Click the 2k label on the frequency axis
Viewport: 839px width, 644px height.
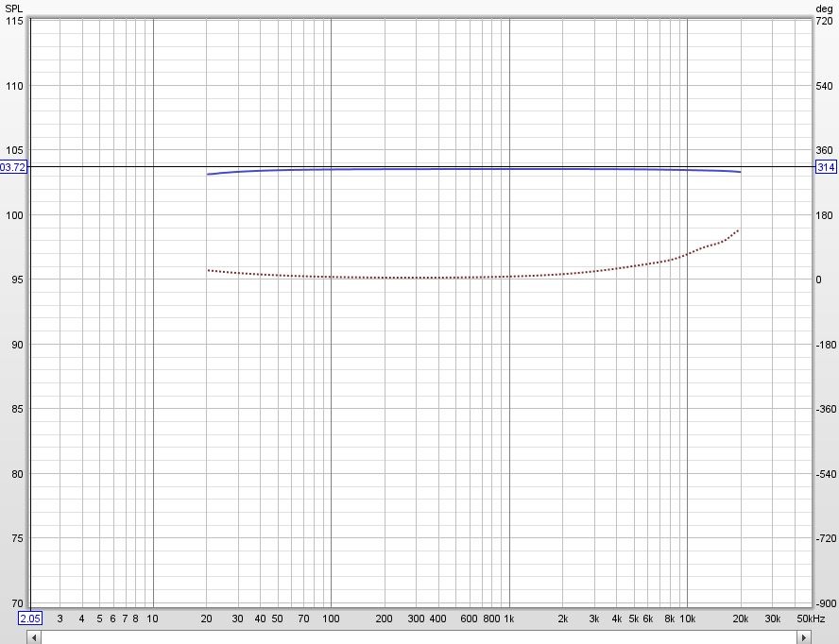(x=563, y=619)
